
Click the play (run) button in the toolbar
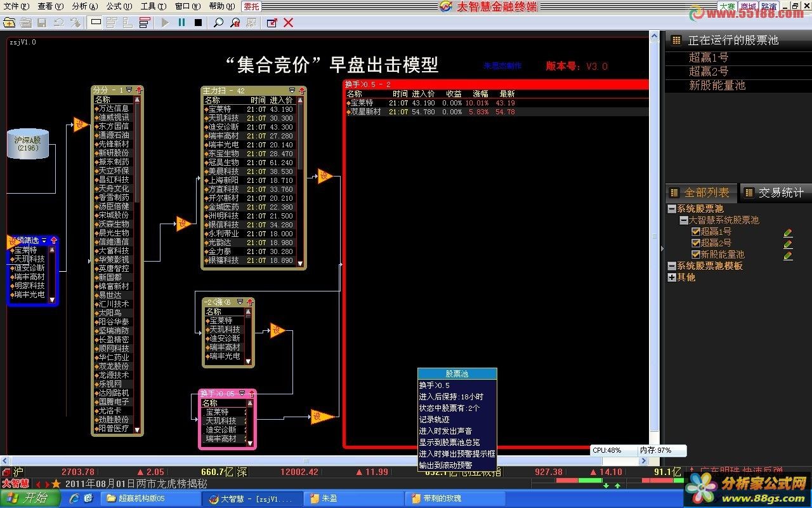[165, 22]
